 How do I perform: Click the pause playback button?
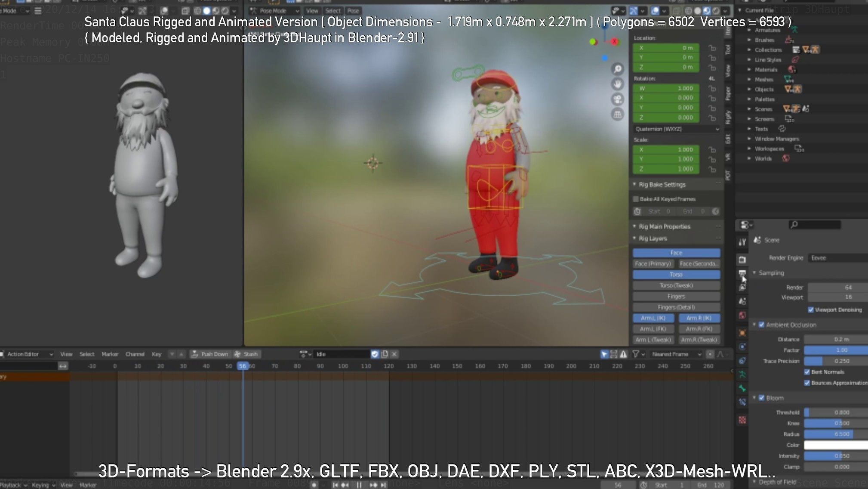pyautogui.click(x=359, y=485)
